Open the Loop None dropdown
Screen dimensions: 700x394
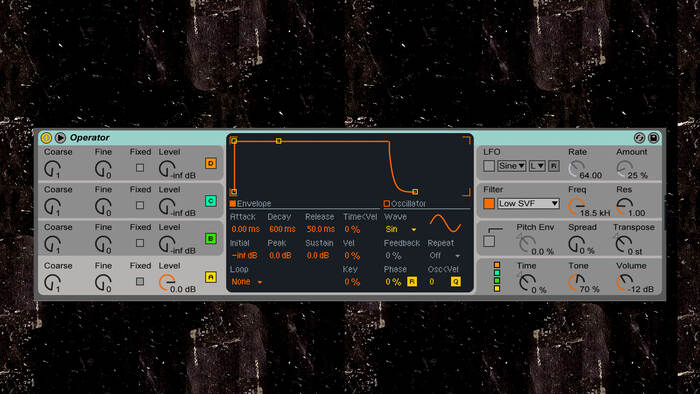tap(247, 282)
